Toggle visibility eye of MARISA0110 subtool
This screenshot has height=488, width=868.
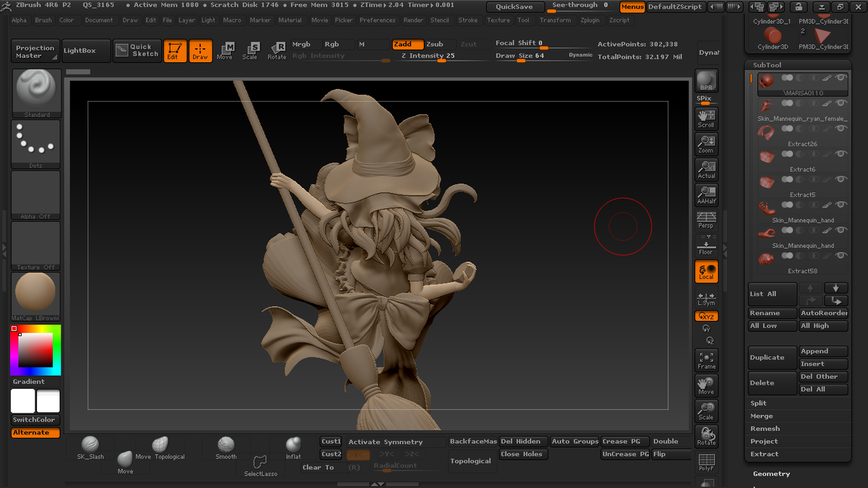click(x=841, y=78)
